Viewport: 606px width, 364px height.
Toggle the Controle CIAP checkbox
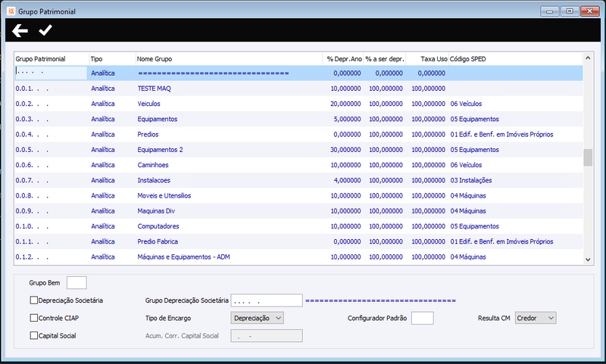(x=34, y=318)
